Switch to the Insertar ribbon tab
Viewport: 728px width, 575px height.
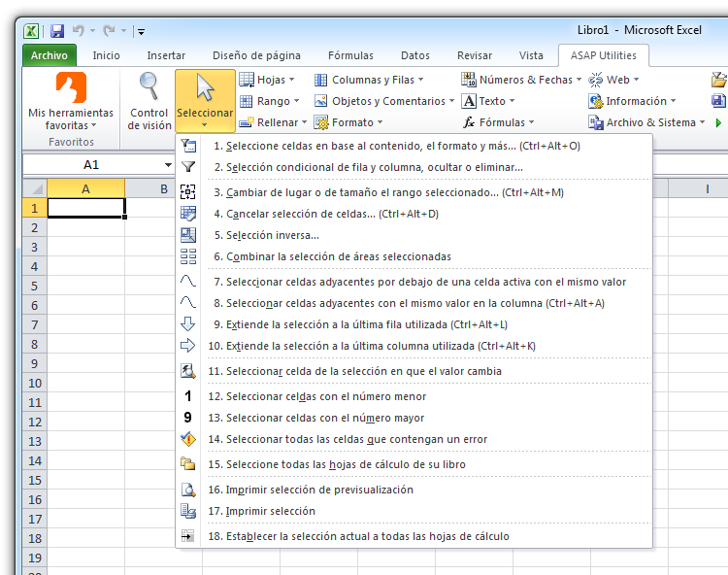pyautogui.click(x=166, y=55)
